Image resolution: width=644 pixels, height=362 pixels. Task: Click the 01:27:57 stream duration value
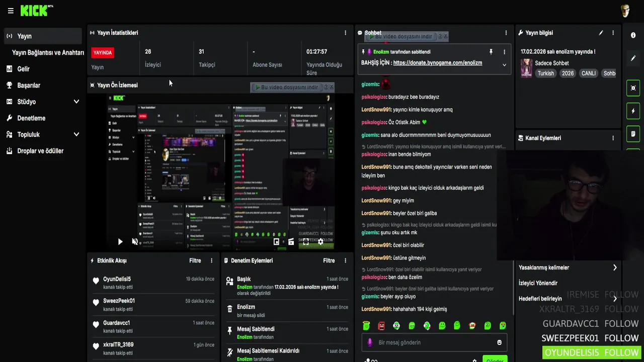[317, 52]
